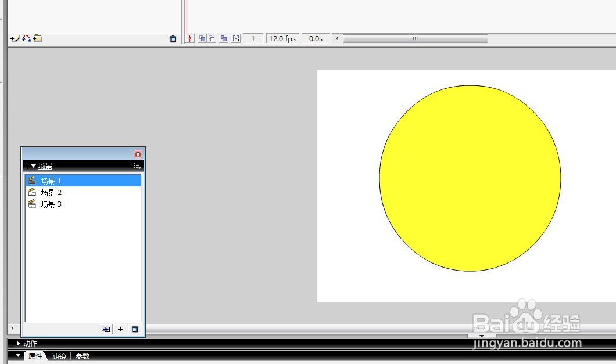The height and width of the screenshot is (364, 616).
Task: Click the timeline Delete Layer trash icon
Action: point(173,38)
